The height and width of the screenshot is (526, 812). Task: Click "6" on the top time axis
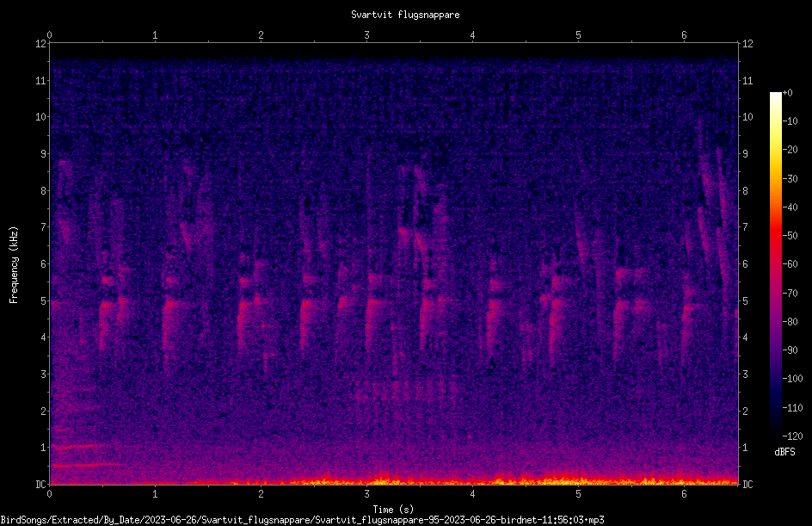click(x=684, y=35)
